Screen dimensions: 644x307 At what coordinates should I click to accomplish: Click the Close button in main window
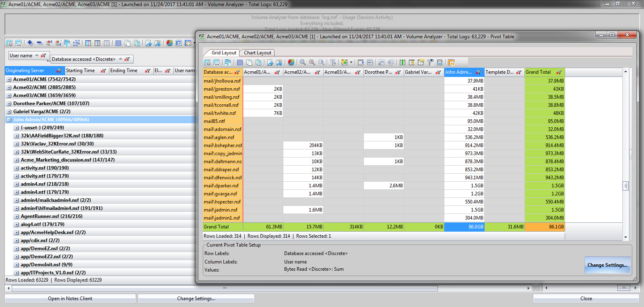pyautogui.click(x=586, y=299)
